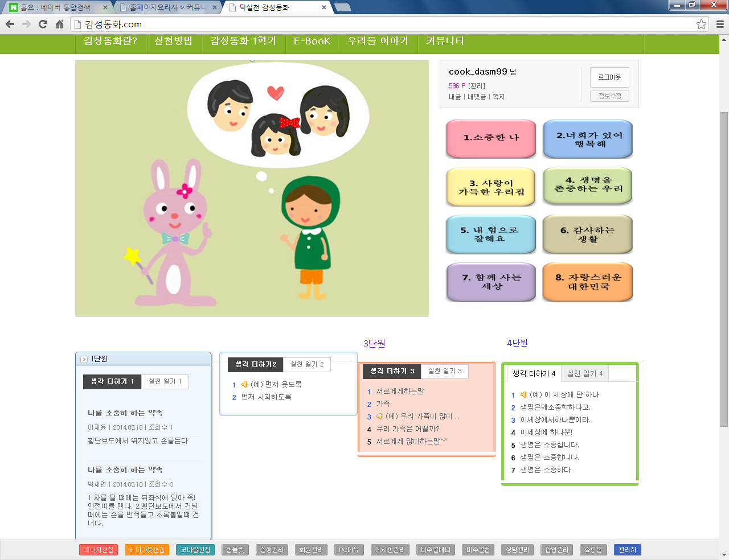
Task: Switch to the 실천 일기 1 tab
Action: [165, 381]
